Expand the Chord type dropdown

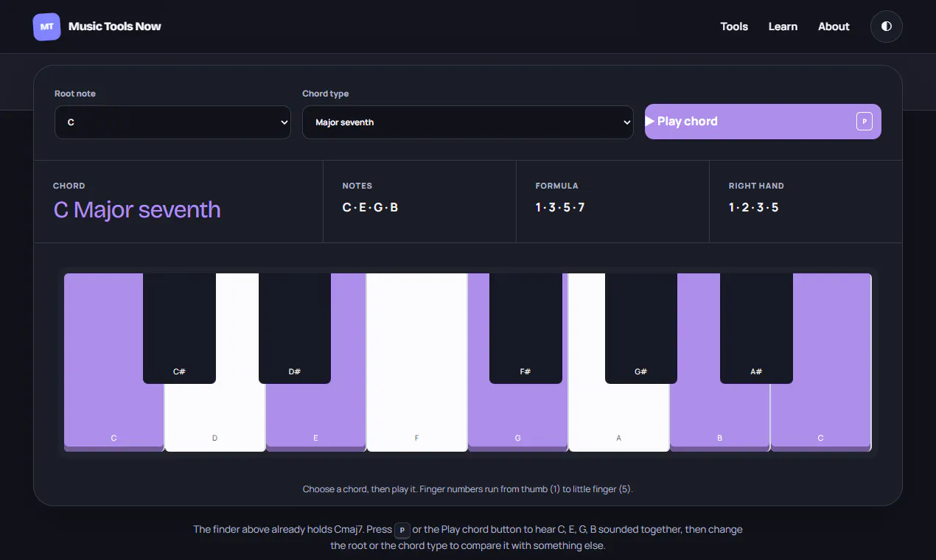pyautogui.click(x=467, y=122)
